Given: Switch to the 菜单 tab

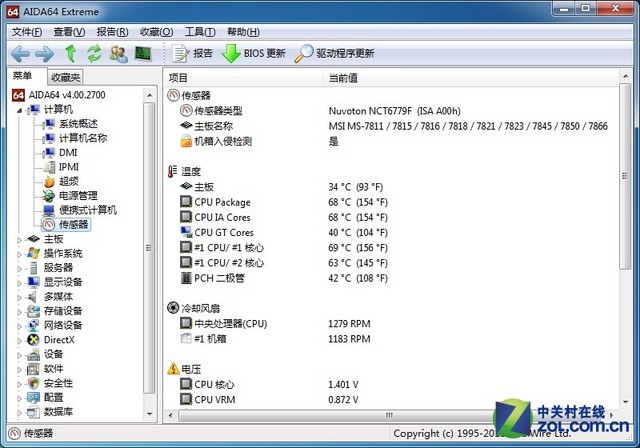Looking at the screenshot, I should [x=22, y=76].
